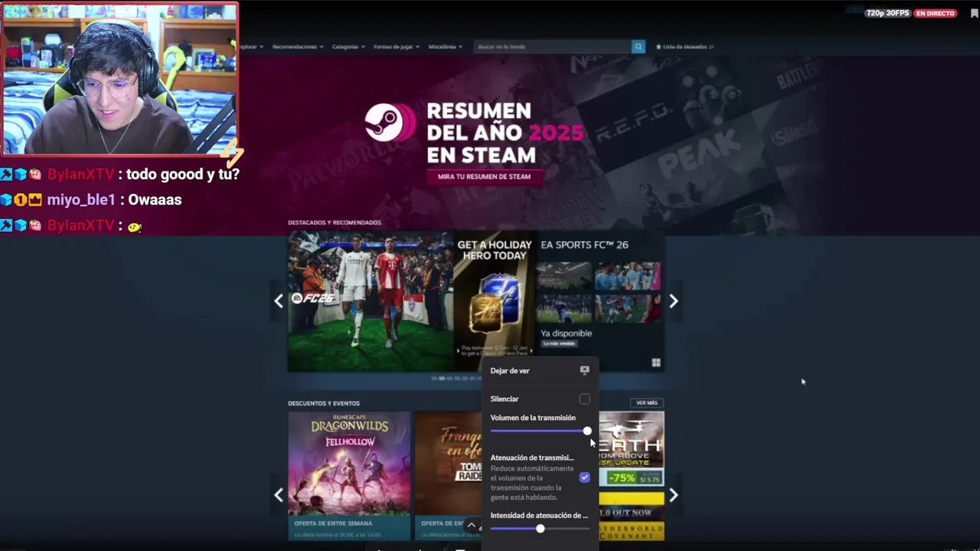Tick the Silenciar checkbox
Viewport: 980px width, 551px height.
[x=584, y=399]
